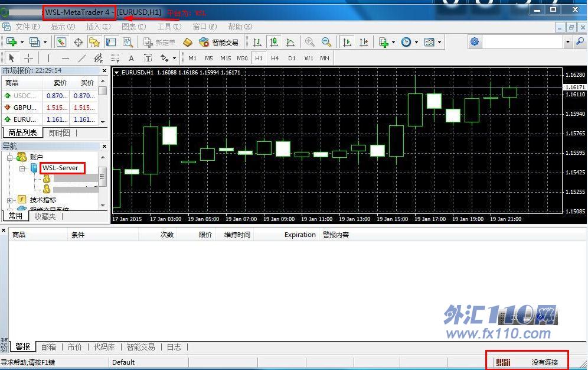Toggle the auto scroll chart icon

[347, 42]
